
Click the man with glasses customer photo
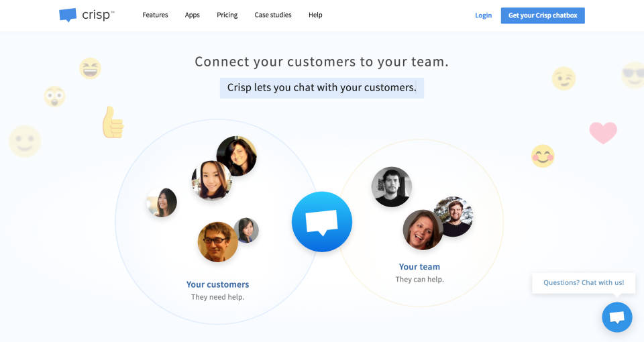click(x=217, y=242)
